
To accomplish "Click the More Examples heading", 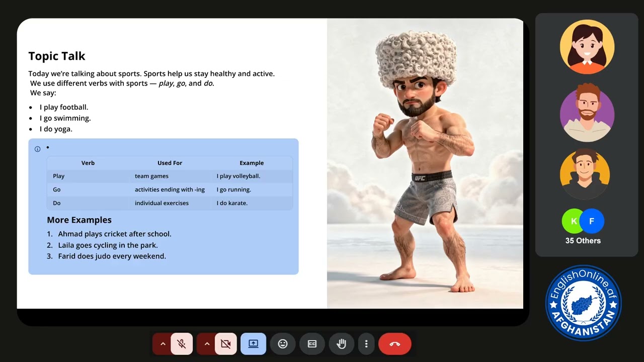I will coord(79,220).
